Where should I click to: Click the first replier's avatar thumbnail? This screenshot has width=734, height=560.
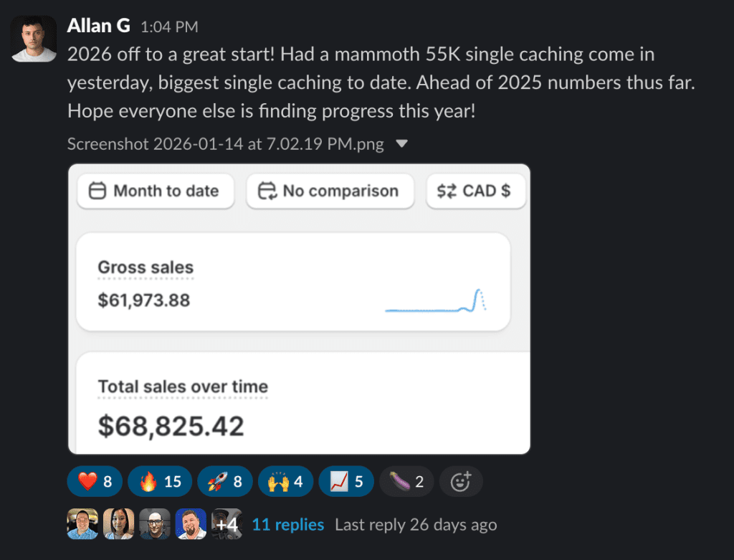(82, 524)
